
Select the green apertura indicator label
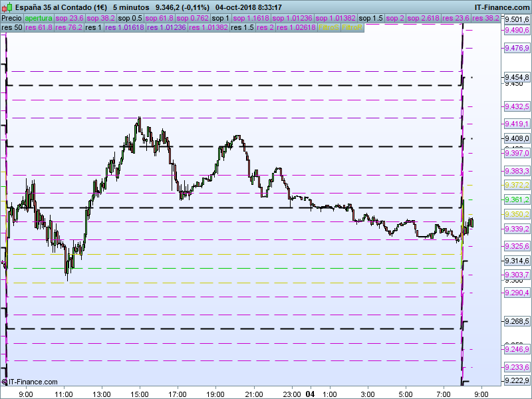(x=39, y=19)
